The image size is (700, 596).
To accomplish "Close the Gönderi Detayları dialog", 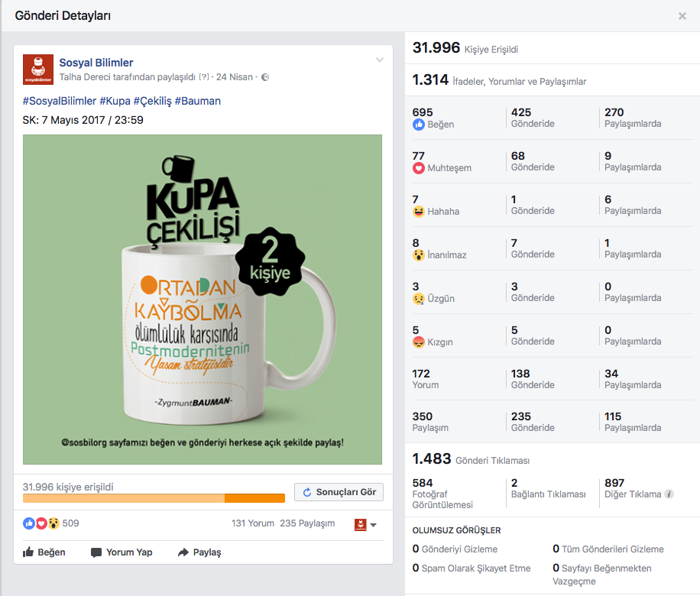I will click(x=682, y=16).
